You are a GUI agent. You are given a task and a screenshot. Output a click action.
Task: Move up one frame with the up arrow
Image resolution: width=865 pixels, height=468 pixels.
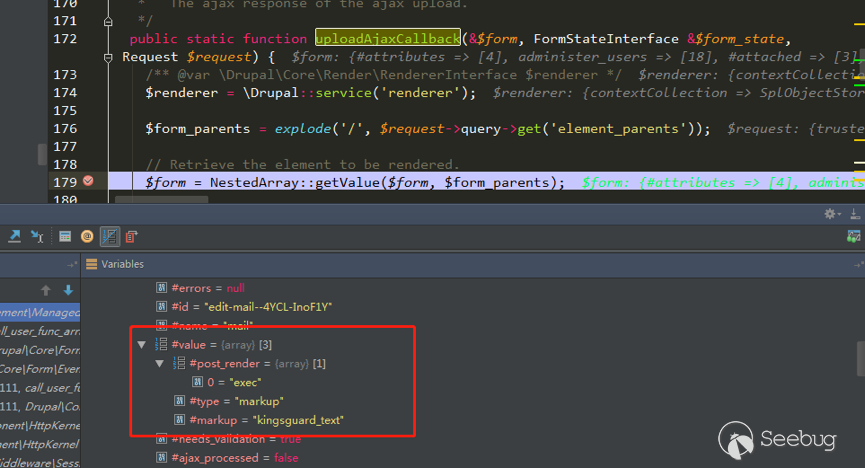[x=46, y=290]
